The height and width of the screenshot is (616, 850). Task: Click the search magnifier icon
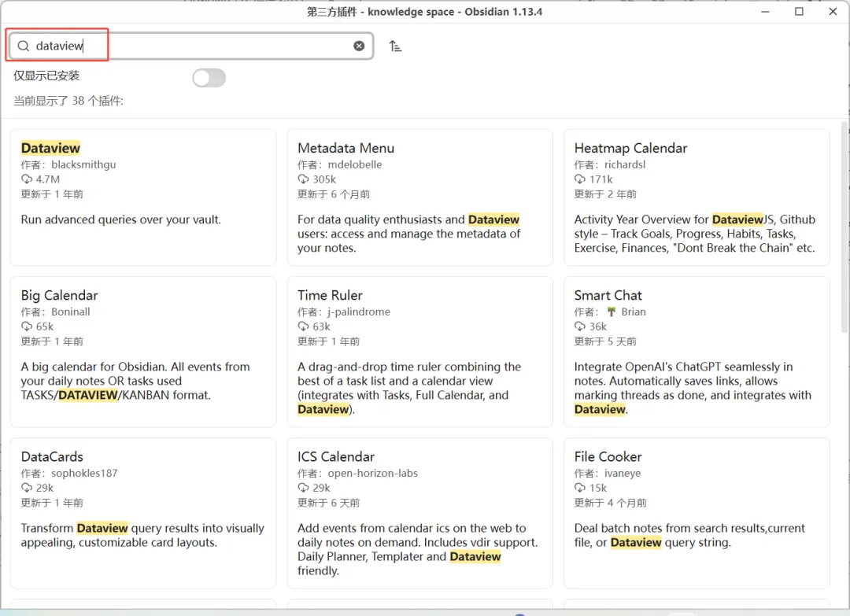click(24, 46)
